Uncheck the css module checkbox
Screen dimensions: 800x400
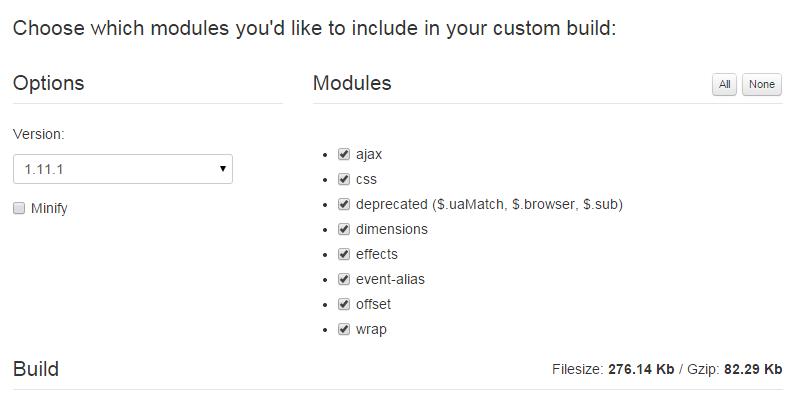click(344, 179)
